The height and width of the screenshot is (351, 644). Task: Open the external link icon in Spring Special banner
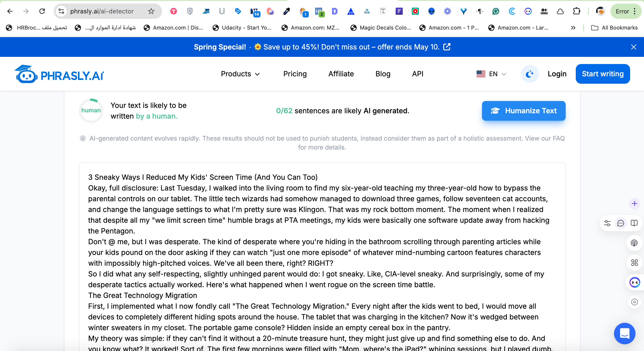[447, 47]
